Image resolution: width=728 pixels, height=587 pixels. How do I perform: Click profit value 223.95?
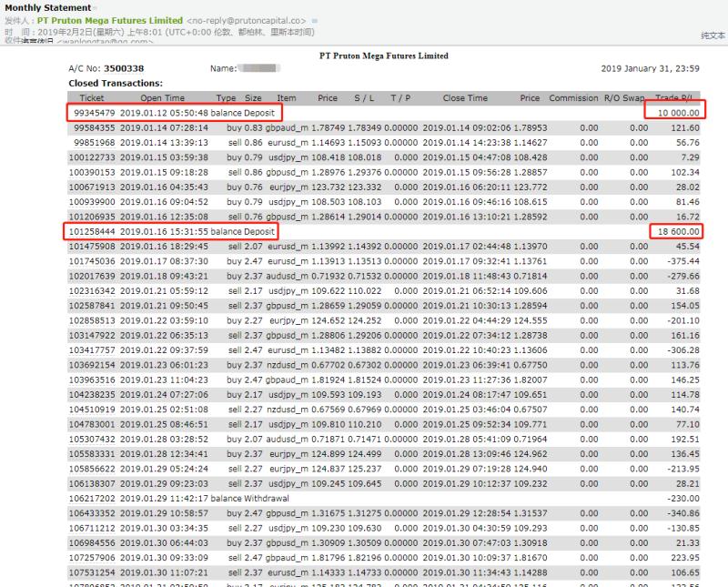pyautogui.click(x=685, y=558)
